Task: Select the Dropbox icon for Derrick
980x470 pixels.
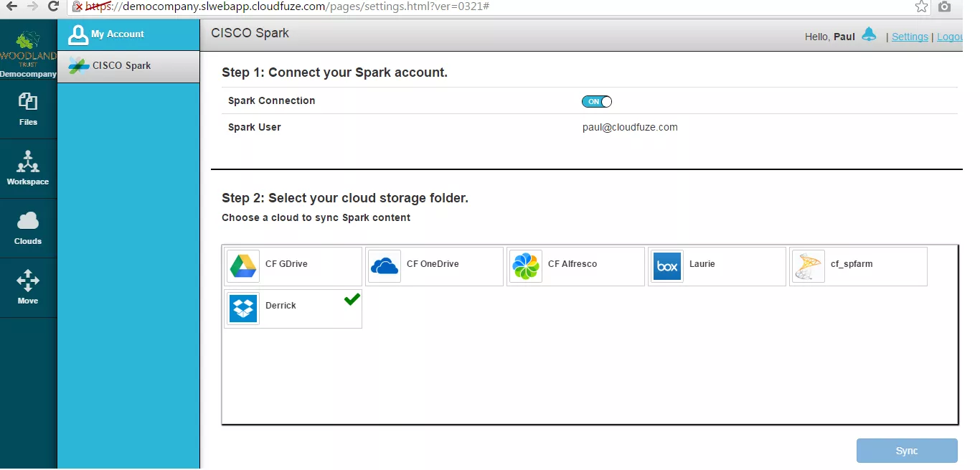Action: pos(243,309)
